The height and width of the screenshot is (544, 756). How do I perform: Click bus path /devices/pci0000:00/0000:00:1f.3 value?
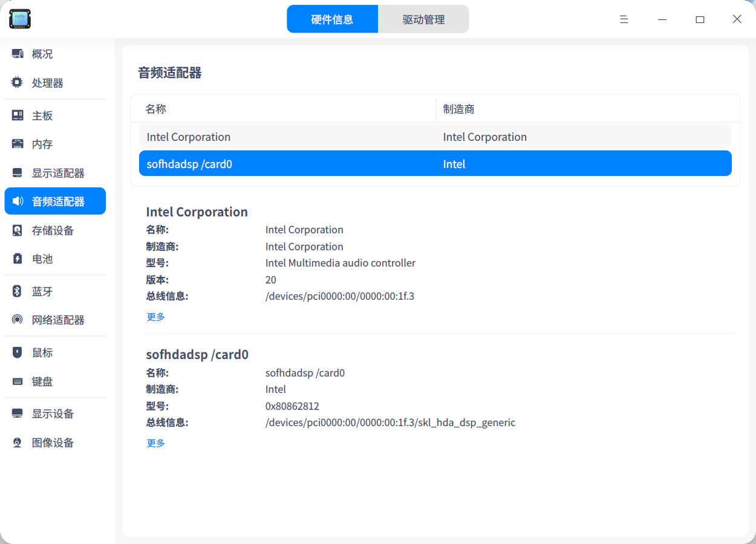pos(340,296)
